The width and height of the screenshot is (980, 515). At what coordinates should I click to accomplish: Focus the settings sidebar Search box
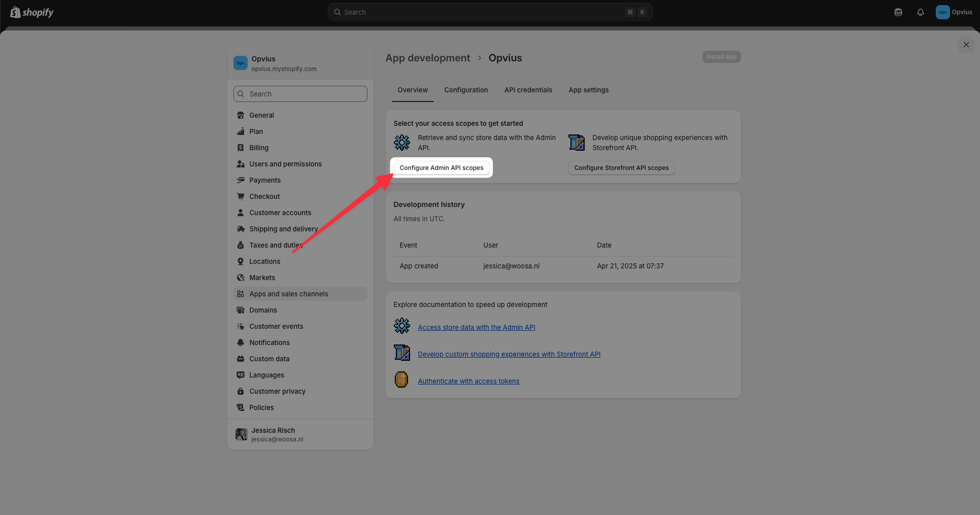(300, 94)
